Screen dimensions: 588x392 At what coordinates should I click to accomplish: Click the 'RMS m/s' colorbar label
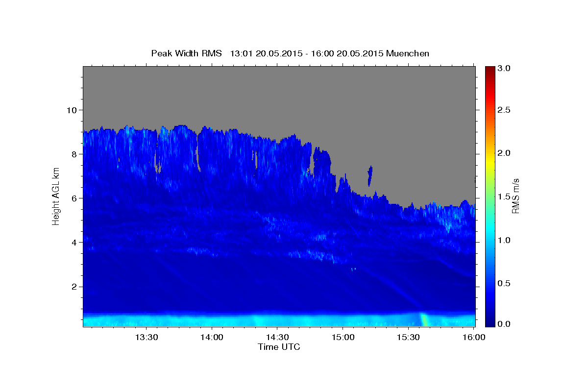(x=515, y=196)
